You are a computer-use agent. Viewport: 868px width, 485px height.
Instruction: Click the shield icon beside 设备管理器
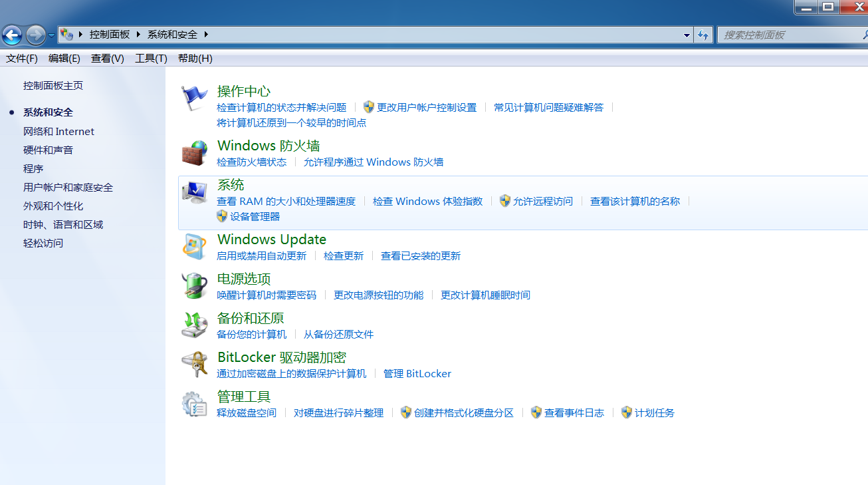coord(222,216)
